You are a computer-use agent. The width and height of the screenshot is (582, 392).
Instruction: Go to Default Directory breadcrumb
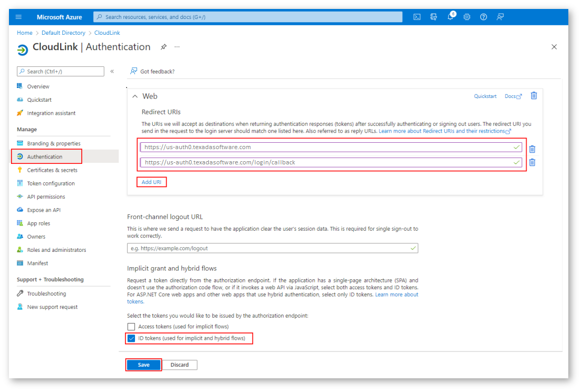click(x=63, y=33)
